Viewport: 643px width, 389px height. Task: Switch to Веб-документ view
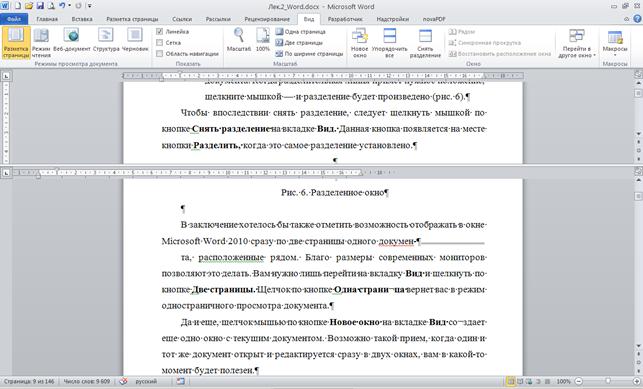coord(71,41)
